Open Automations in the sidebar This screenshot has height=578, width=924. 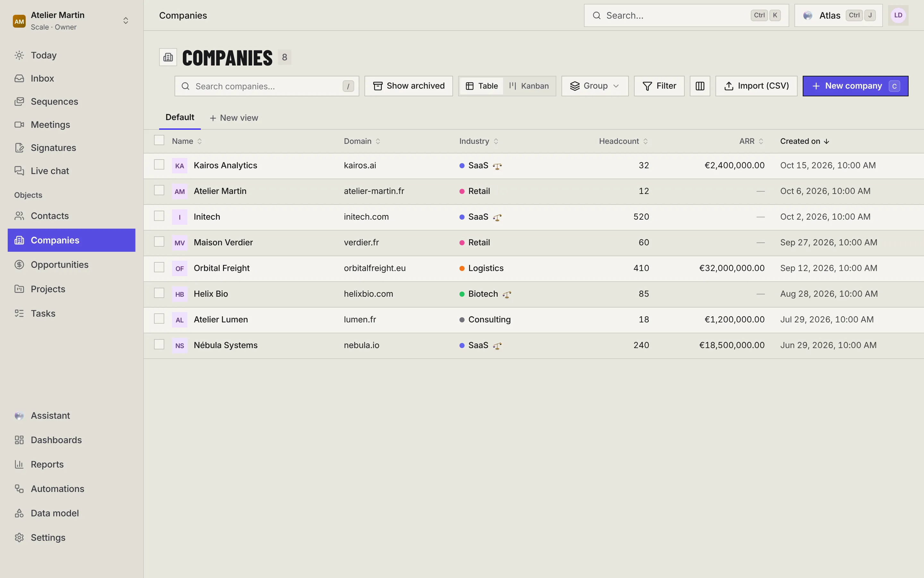coord(72,489)
